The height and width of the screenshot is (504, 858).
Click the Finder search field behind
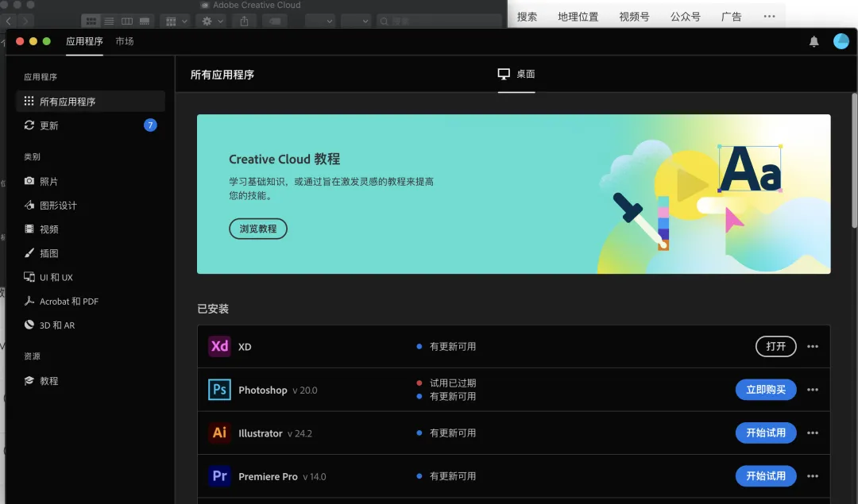pos(439,21)
